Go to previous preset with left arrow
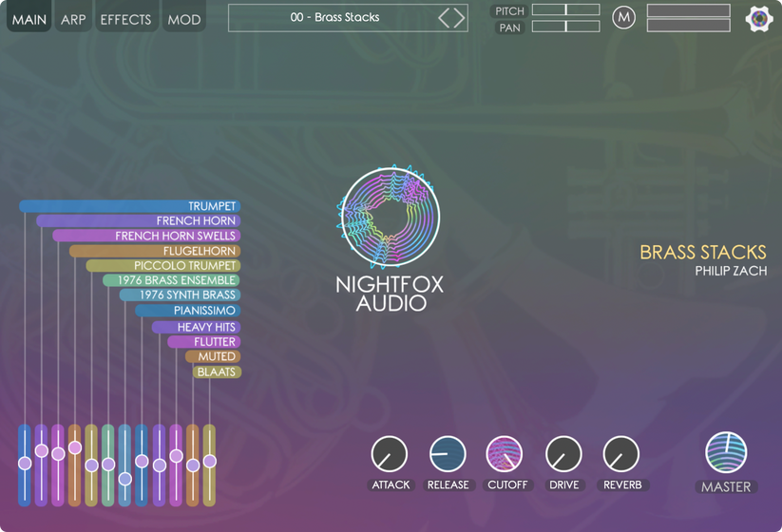This screenshot has height=532, width=782. (445, 18)
